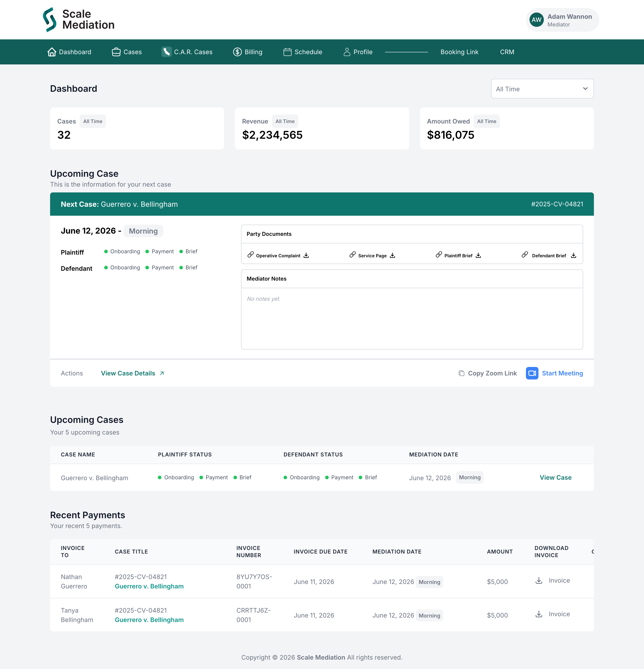Click Copy Zoom Link

[x=488, y=373]
